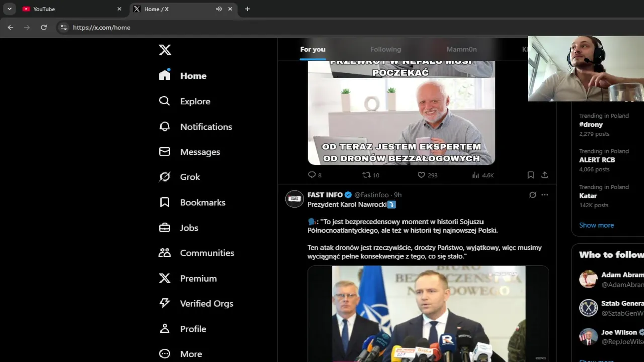The width and height of the screenshot is (644, 362).
Task: Reply to the meme post with 8 replies
Action: coord(315,175)
